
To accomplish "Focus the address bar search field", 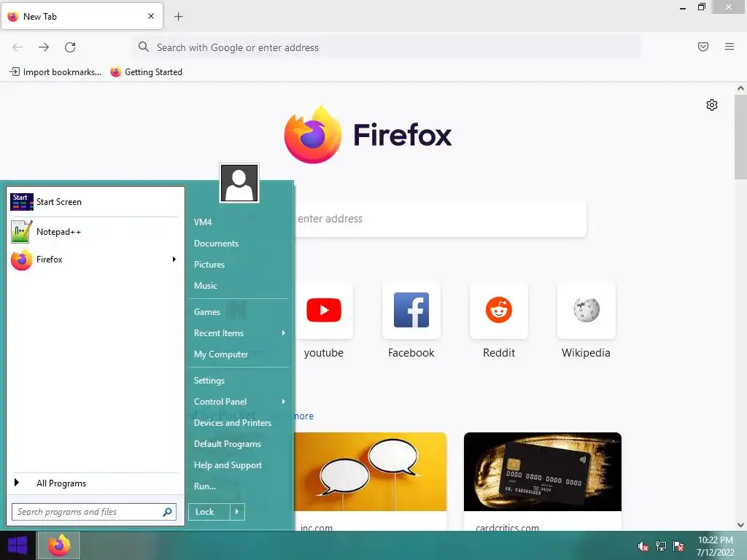I will coord(387,47).
